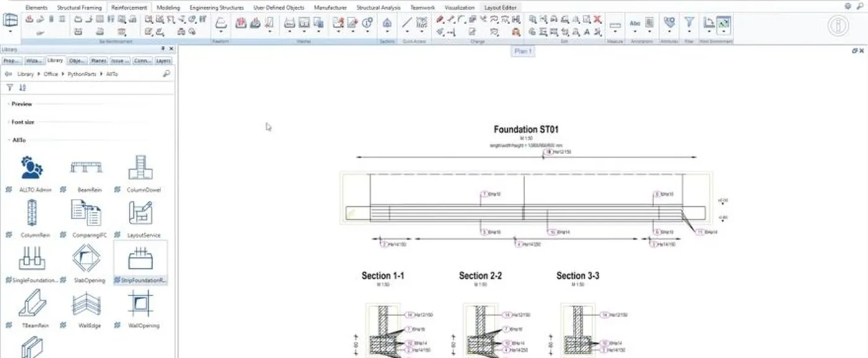Switch to the Modeling ribbon tab

[169, 7]
